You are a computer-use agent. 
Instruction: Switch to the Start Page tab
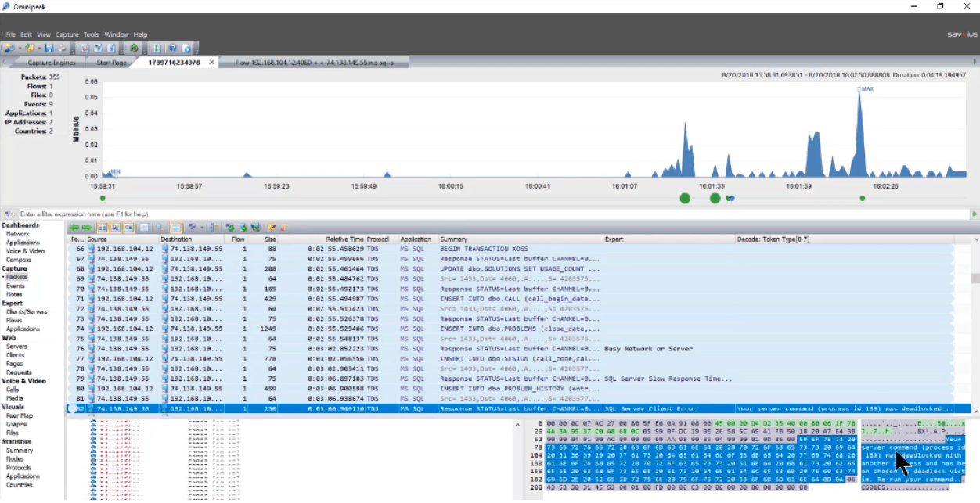pyautogui.click(x=113, y=63)
